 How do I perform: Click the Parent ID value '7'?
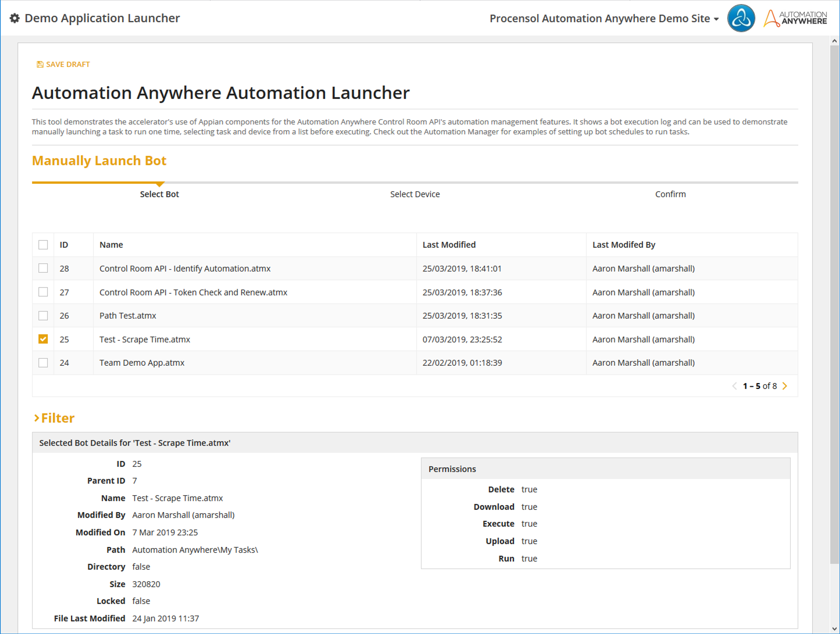(135, 481)
